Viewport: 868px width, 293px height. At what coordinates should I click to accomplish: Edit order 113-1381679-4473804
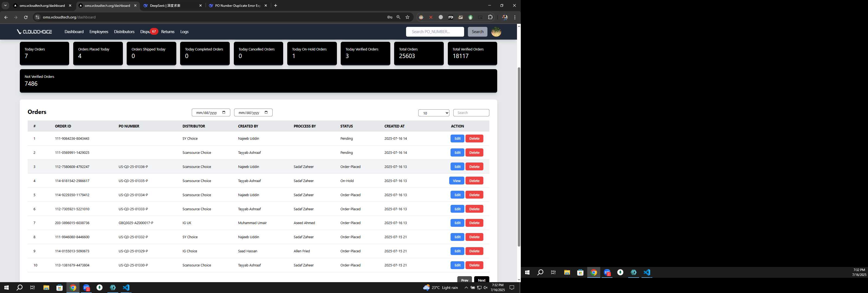tap(457, 265)
